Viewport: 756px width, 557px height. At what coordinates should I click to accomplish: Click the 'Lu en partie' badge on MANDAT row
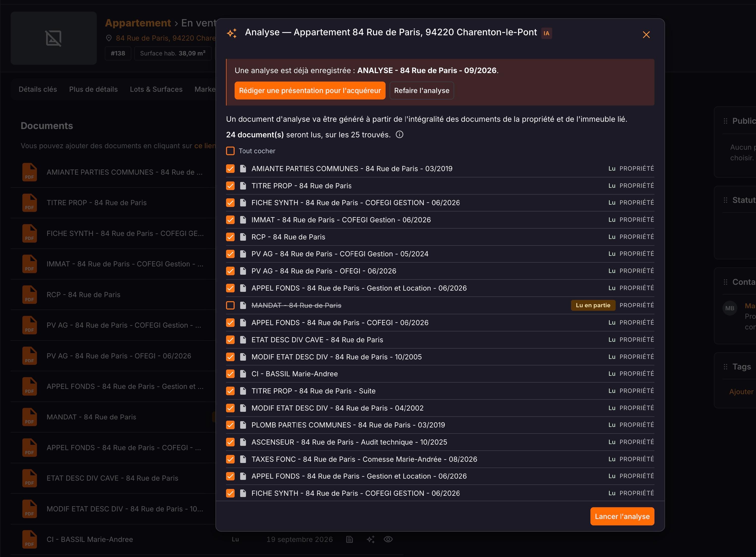(593, 305)
